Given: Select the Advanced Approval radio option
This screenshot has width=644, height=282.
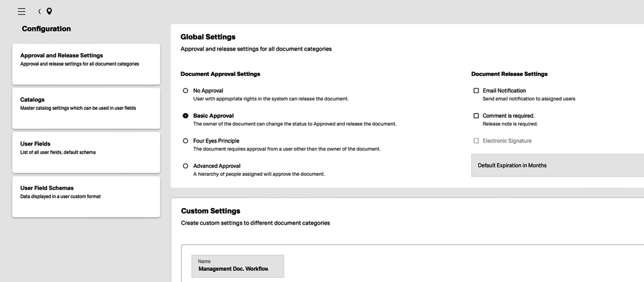Looking at the screenshot, I should pos(185,166).
